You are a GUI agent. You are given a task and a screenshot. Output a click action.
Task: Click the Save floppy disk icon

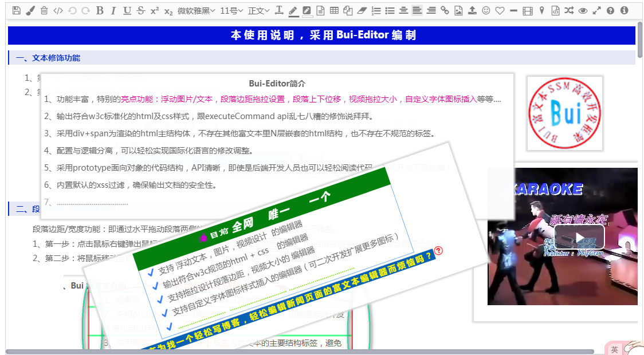[x=17, y=11]
